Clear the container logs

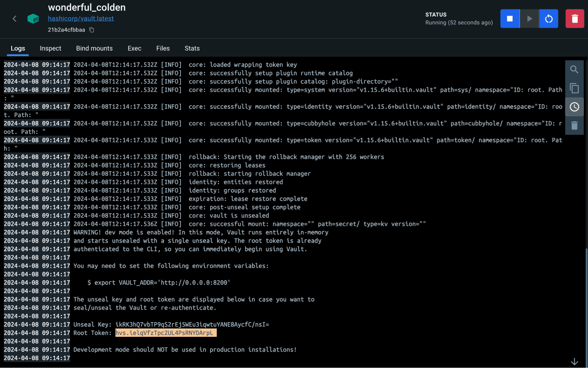(574, 126)
